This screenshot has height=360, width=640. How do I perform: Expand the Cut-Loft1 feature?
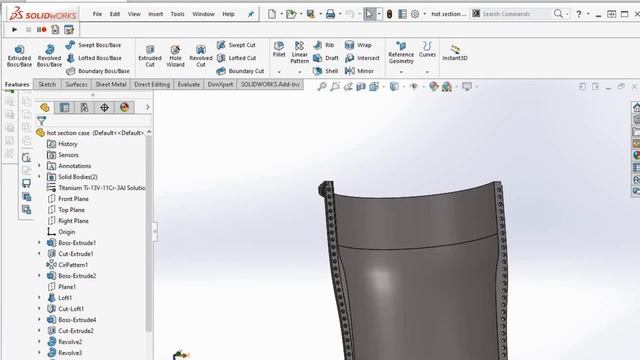[x=40, y=309]
